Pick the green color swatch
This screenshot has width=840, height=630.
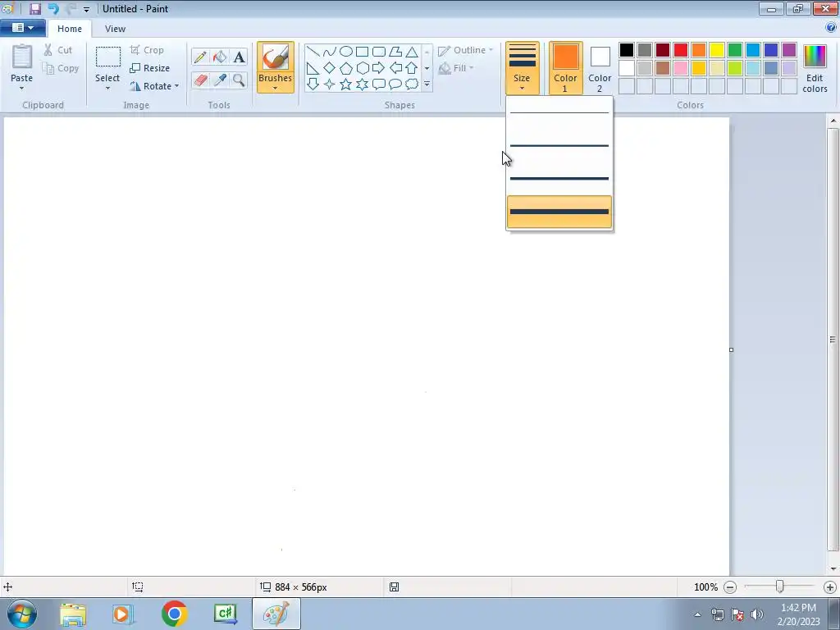click(734, 50)
